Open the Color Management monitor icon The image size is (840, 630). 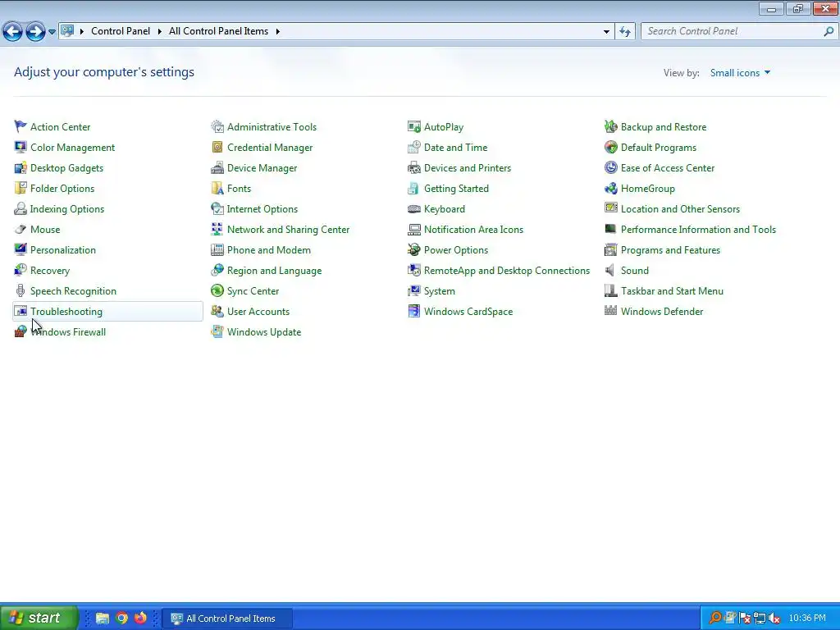point(21,148)
